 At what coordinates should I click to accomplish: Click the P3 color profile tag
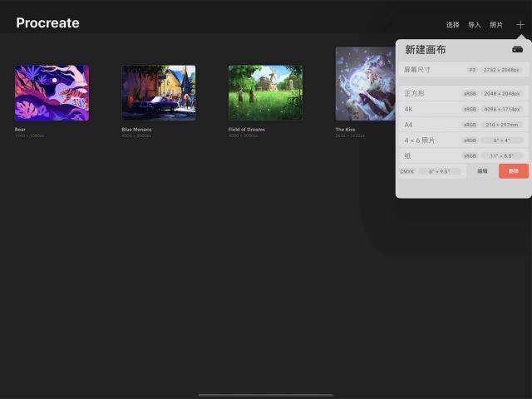(472, 70)
